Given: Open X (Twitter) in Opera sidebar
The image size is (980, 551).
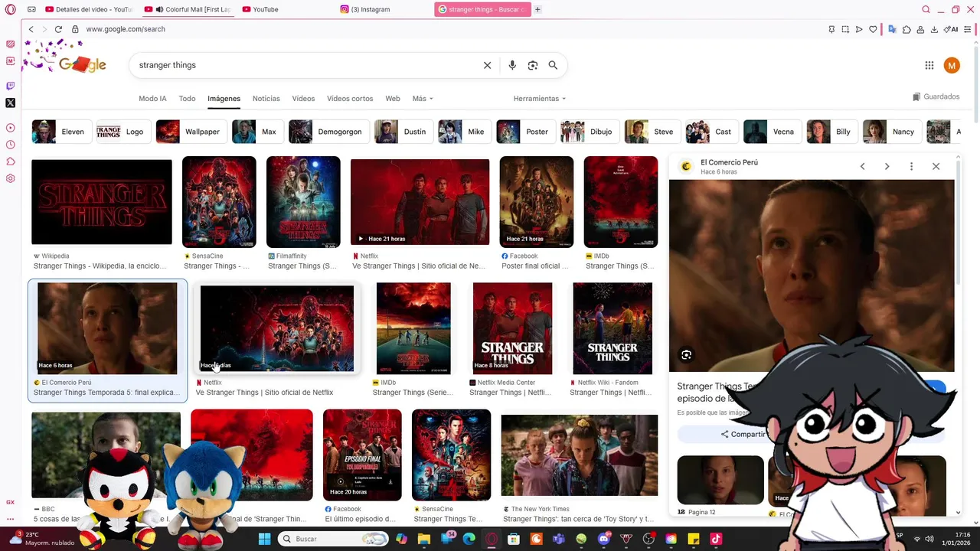Looking at the screenshot, I should tap(10, 103).
